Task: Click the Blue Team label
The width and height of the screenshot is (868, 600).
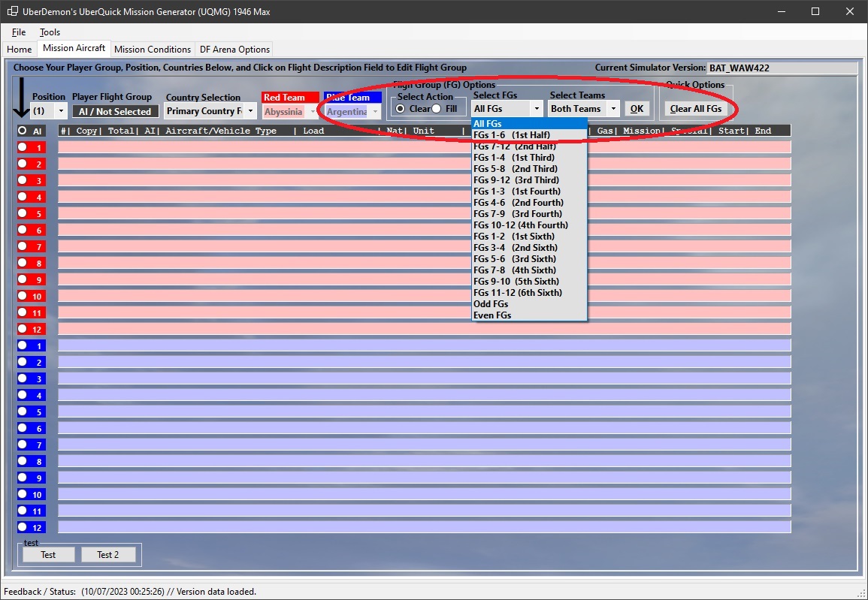Action: pyautogui.click(x=352, y=98)
